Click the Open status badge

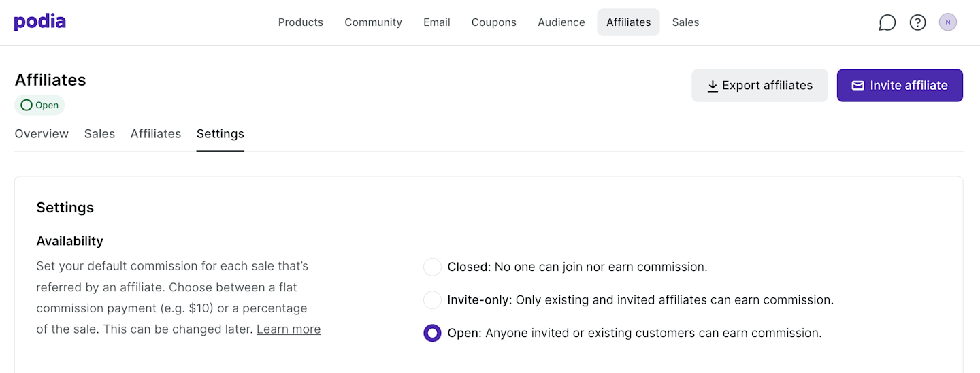point(39,106)
